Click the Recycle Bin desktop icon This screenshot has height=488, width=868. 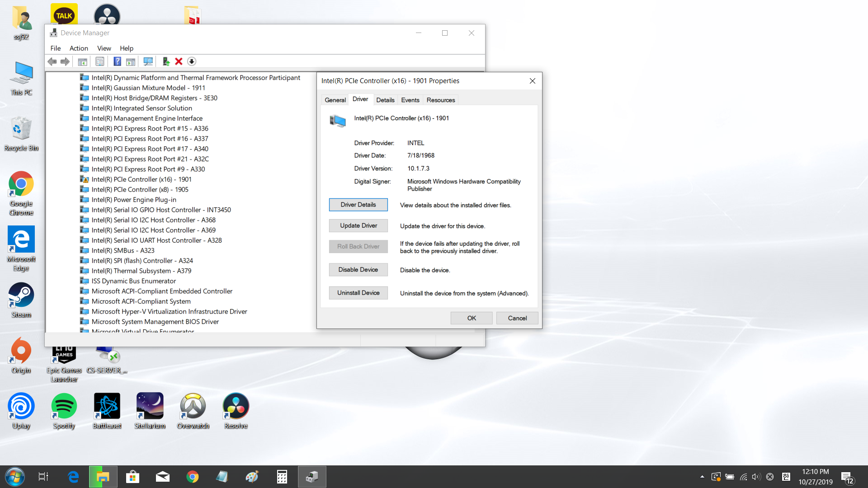tap(21, 134)
